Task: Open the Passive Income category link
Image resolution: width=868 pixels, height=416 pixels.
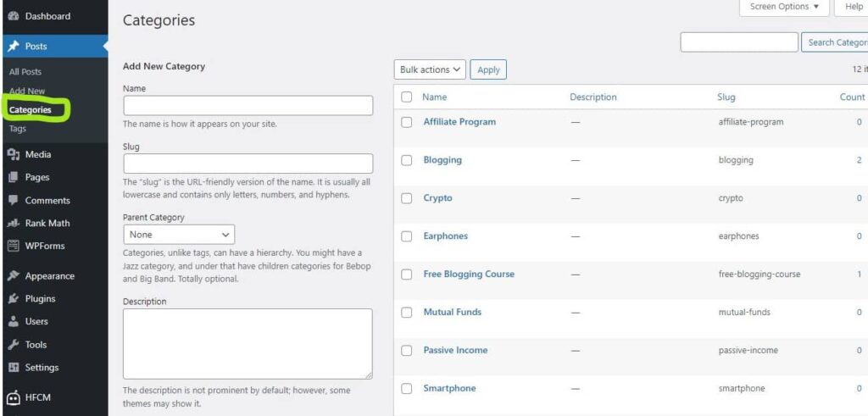Action: (455, 350)
